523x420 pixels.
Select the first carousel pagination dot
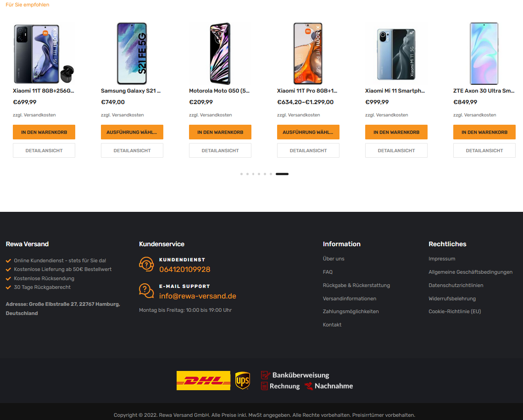(241, 174)
